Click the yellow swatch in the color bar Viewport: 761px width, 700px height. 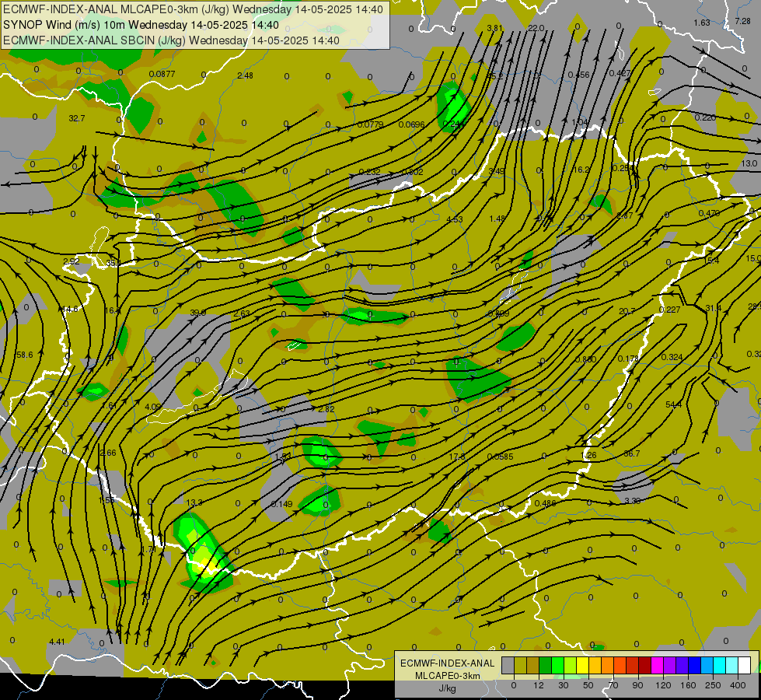583,665
